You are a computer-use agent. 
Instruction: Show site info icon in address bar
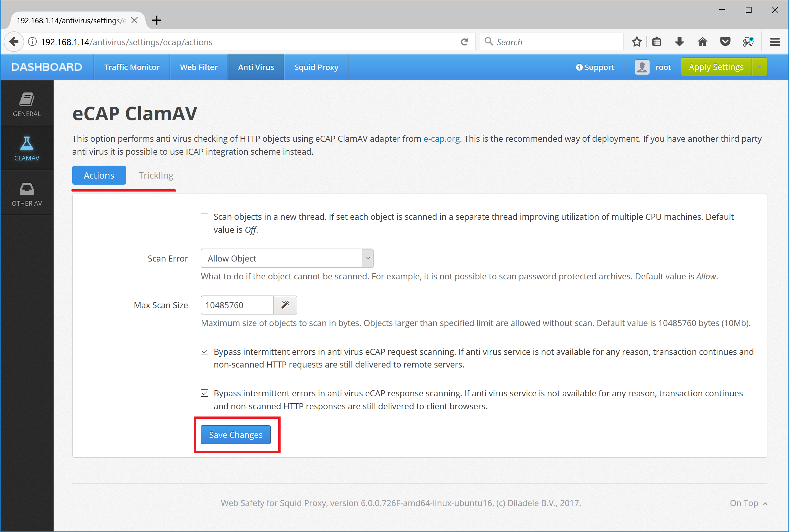pos(32,42)
